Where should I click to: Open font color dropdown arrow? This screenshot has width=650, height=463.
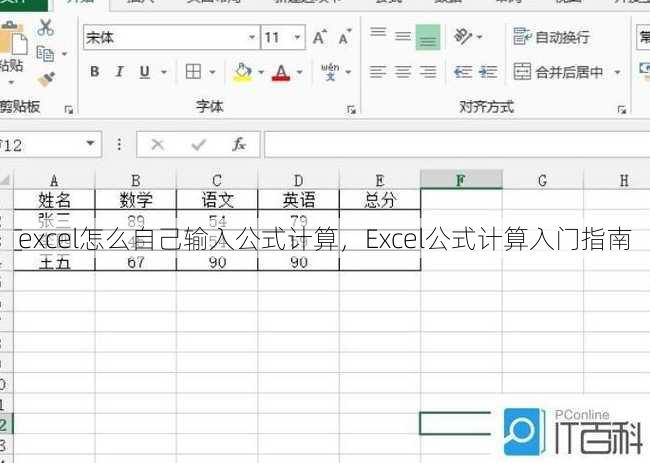(x=299, y=72)
